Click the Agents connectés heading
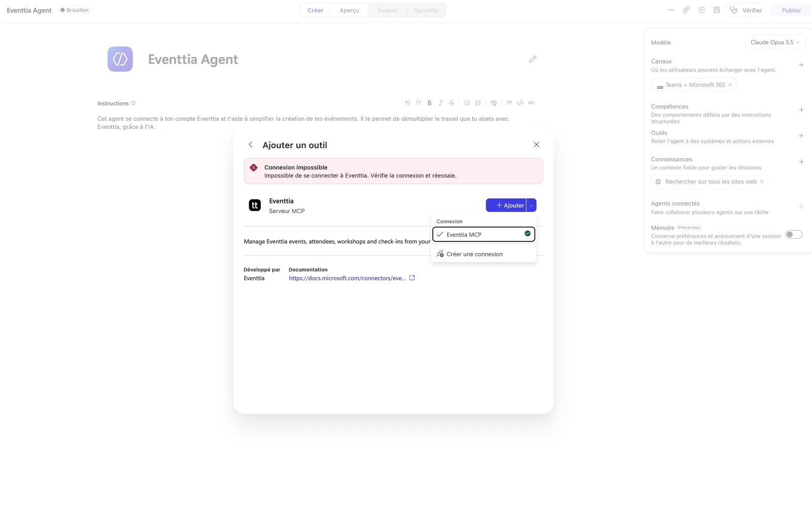 [675, 203]
